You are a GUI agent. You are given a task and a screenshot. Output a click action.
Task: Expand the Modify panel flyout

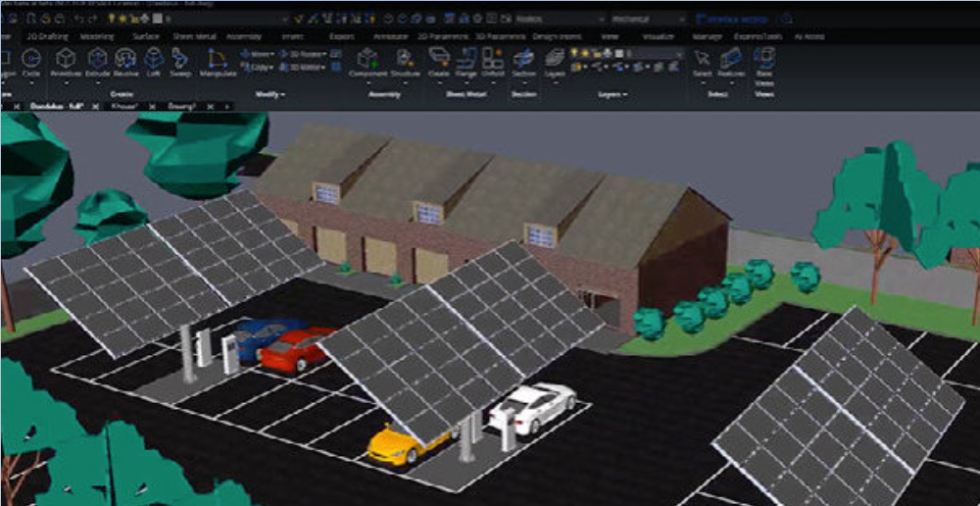270,94
